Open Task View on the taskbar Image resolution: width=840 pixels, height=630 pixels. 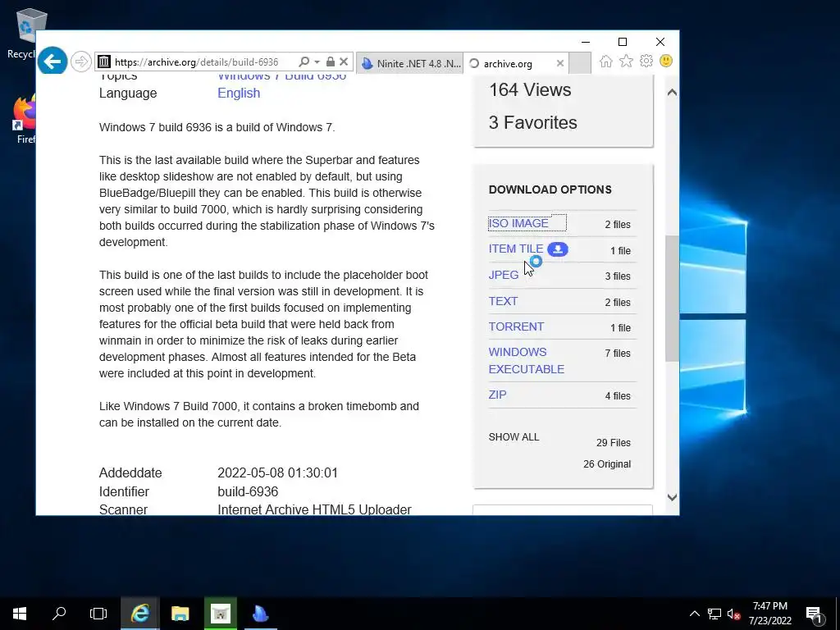(98, 614)
